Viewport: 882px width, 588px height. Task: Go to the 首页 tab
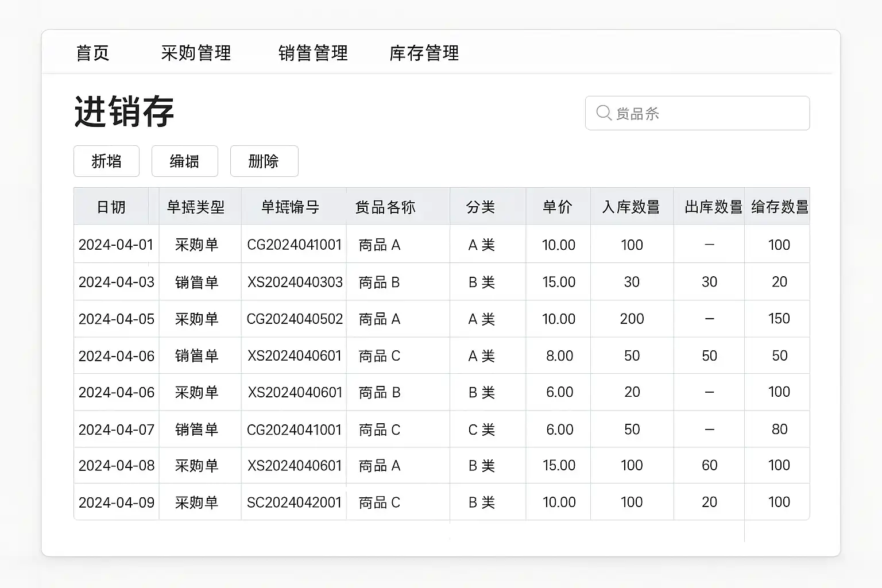tap(92, 53)
